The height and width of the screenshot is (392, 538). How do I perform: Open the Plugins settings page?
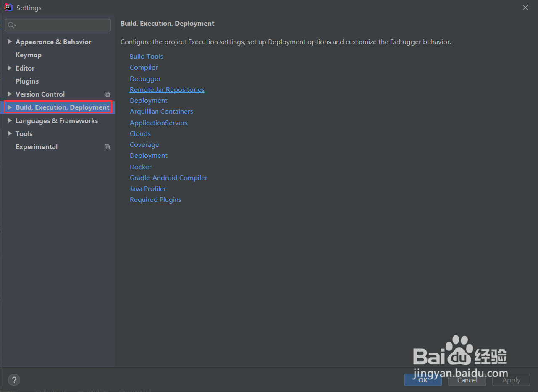[27, 81]
